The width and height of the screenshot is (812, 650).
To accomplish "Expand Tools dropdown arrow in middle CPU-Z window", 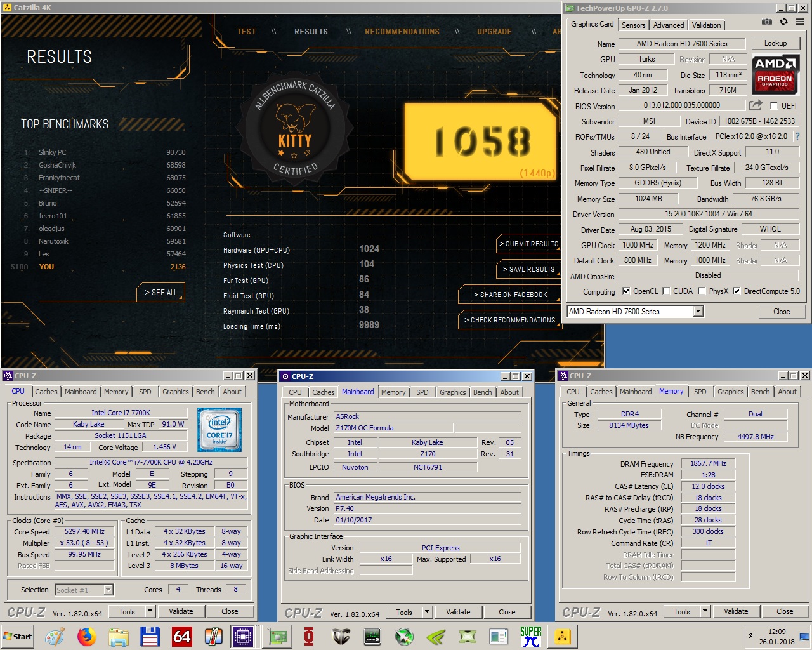I will point(427,613).
